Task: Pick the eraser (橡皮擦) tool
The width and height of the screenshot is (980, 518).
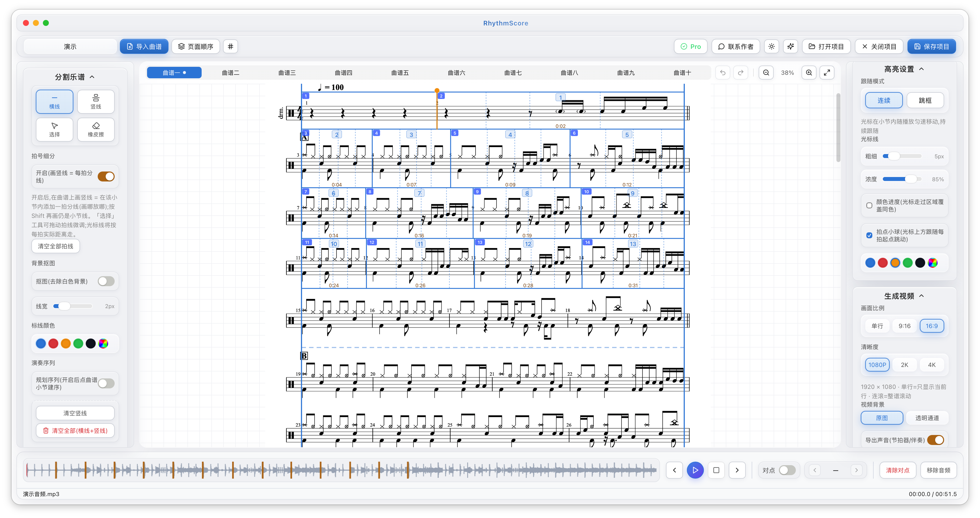Action: click(96, 129)
